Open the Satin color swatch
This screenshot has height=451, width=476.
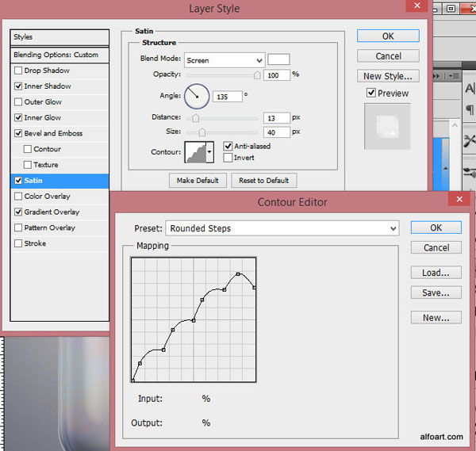[x=278, y=59]
